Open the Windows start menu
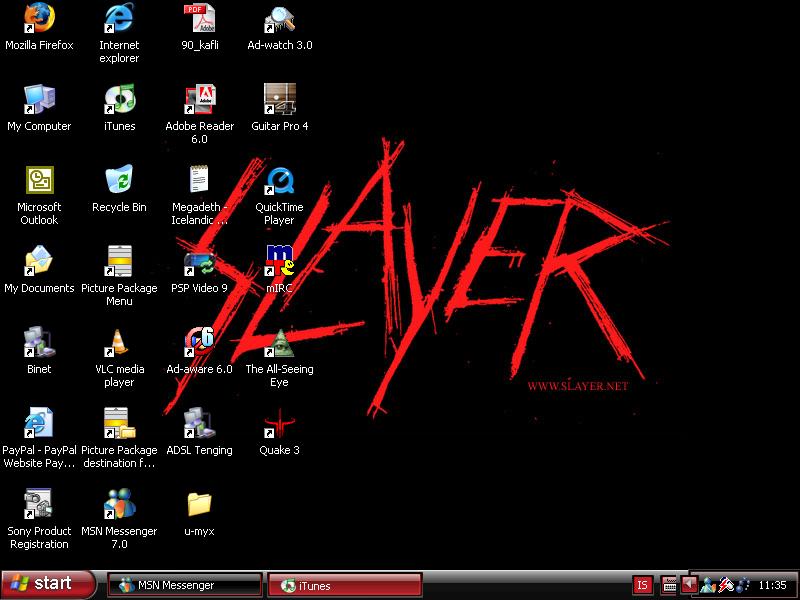This screenshot has width=800, height=600. pyautogui.click(x=48, y=584)
